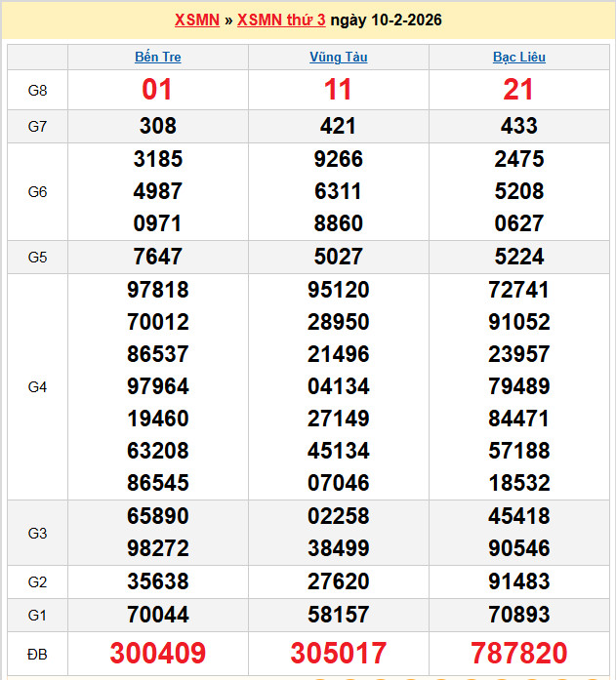This screenshot has height=680, width=616.
Task: Select the G7 number 433
Action: (x=518, y=126)
